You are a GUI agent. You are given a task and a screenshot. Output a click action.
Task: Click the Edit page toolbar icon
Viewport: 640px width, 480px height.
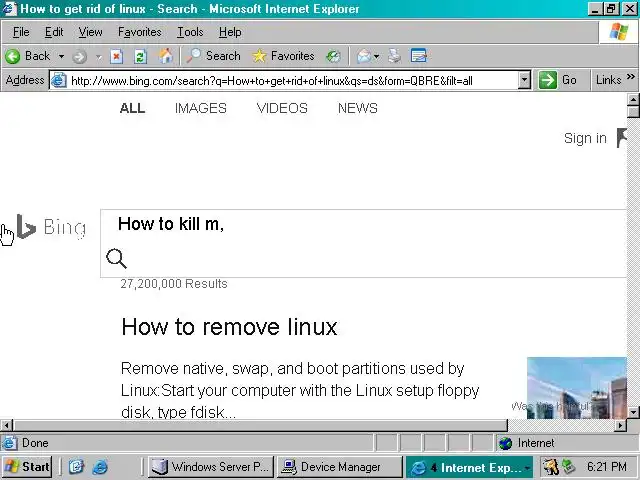tap(419, 56)
